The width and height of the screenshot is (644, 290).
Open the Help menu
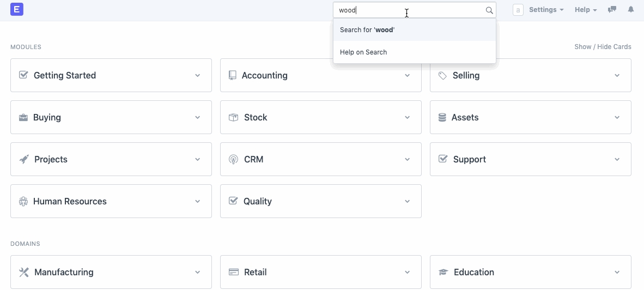[x=586, y=10]
